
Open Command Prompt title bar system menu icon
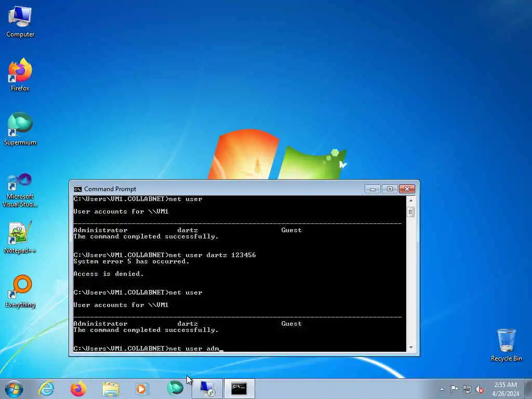tap(78, 189)
